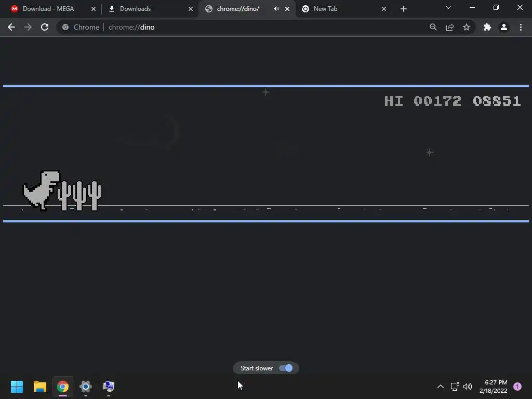532x399 pixels.
Task: Open the zoom magnifier icon in address bar
Action: (433, 27)
